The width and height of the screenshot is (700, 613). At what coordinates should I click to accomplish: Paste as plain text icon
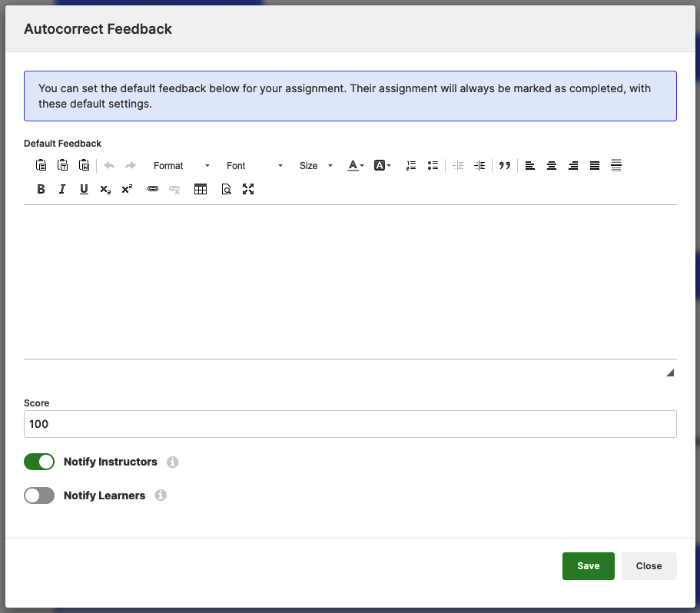[63, 165]
